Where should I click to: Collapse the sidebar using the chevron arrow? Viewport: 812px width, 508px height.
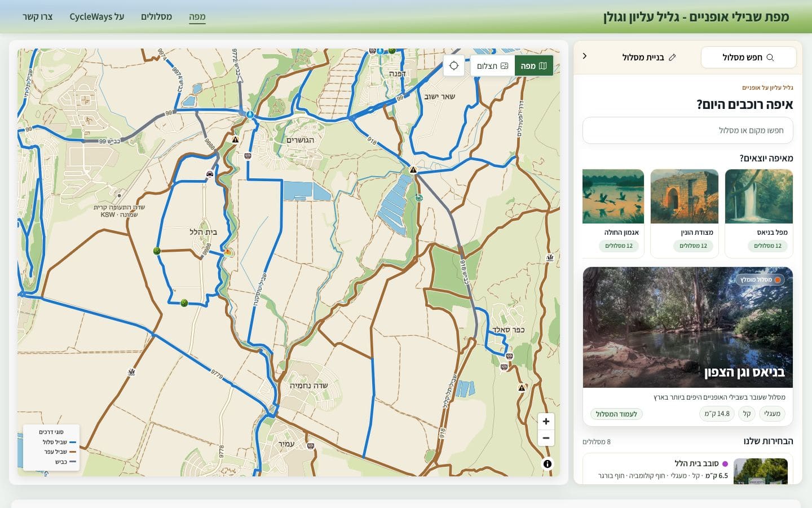pyautogui.click(x=585, y=56)
